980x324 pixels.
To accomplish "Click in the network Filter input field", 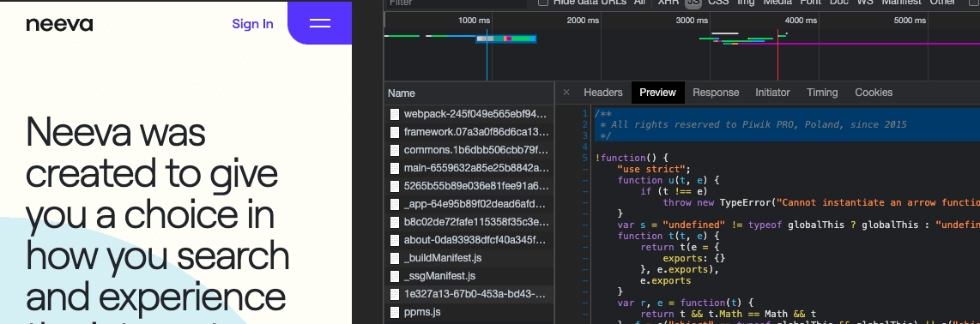I will click(x=457, y=3).
